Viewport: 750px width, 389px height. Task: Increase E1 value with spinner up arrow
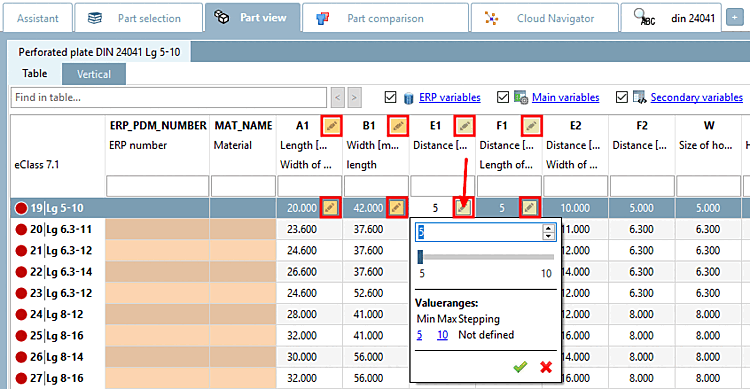(548, 228)
